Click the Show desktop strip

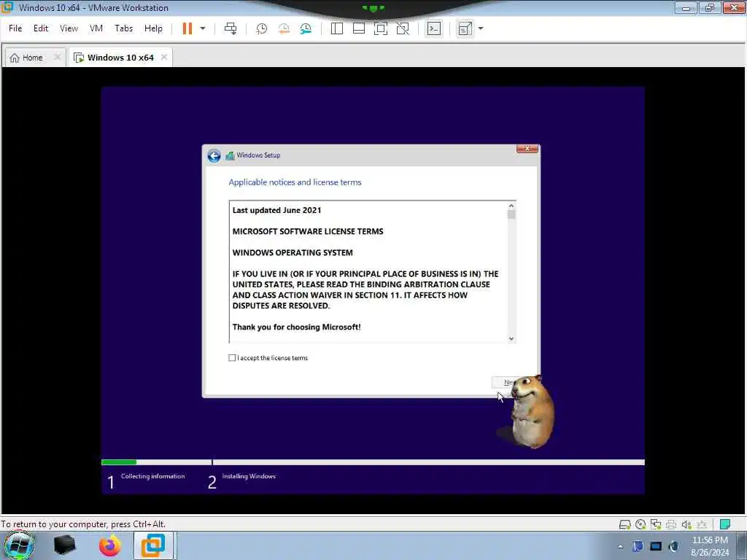point(742,545)
